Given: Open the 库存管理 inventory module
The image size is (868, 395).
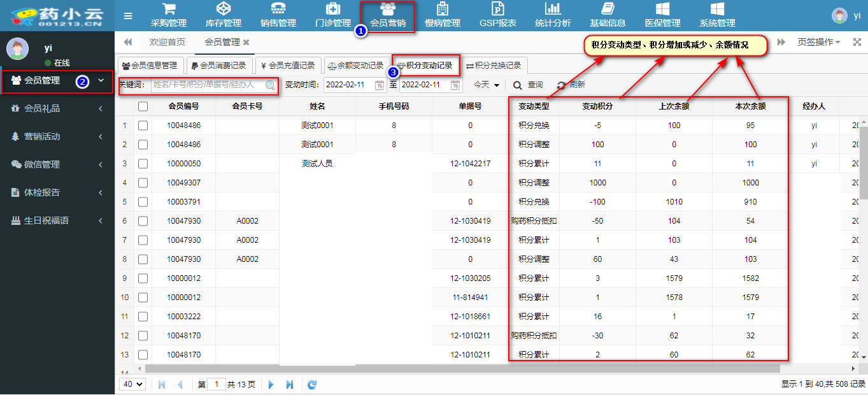Looking at the screenshot, I should pos(224,15).
